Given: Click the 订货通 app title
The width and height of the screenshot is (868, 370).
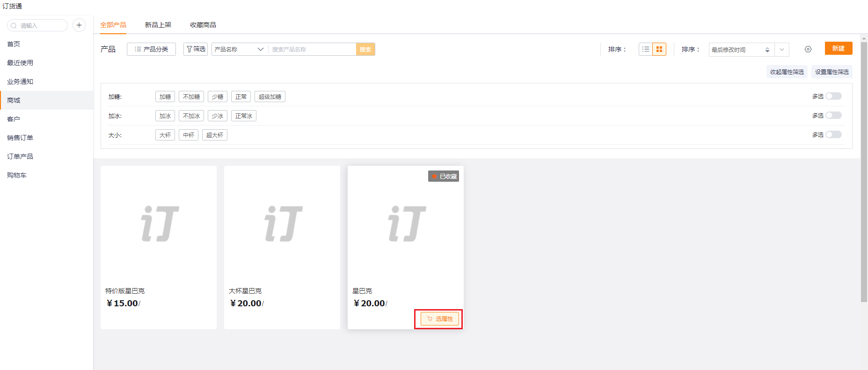Looking at the screenshot, I should tap(12, 6).
